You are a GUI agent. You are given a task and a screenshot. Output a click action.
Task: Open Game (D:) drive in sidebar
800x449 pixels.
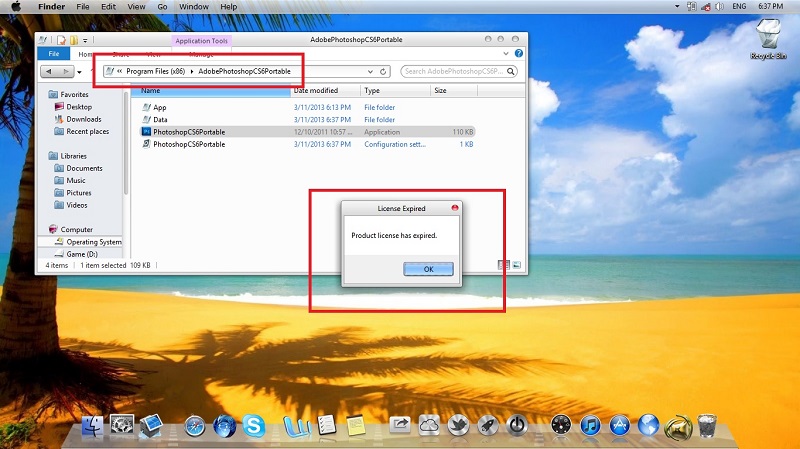tap(76, 254)
